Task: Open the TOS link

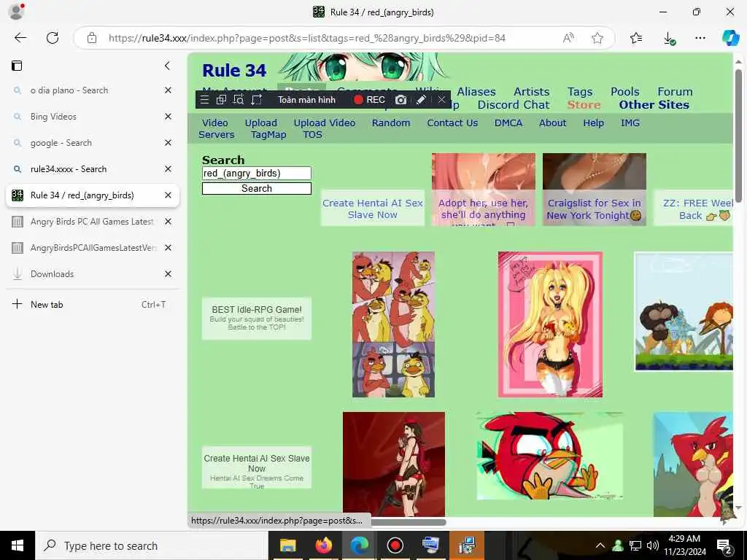Action: 312,135
